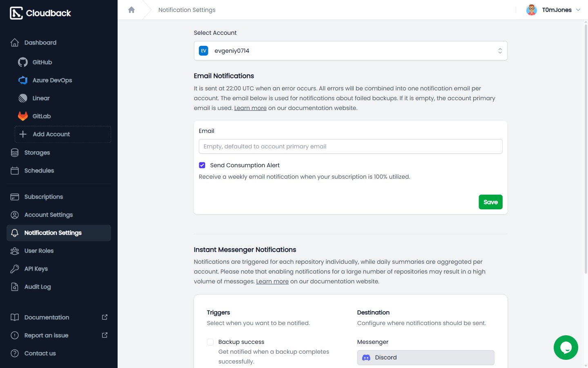Click the notification Email input field
This screenshot has width=588, height=368.
(x=350, y=146)
